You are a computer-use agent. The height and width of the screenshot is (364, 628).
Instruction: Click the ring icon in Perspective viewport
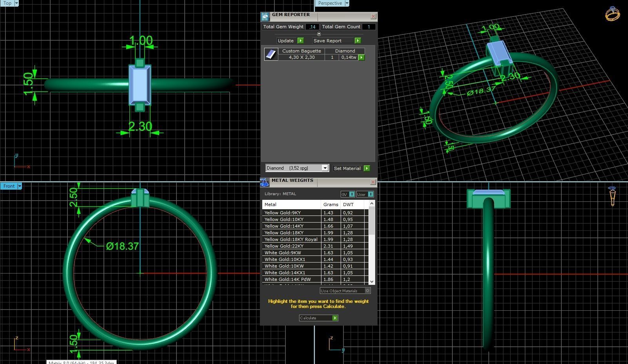pyautogui.click(x=613, y=14)
